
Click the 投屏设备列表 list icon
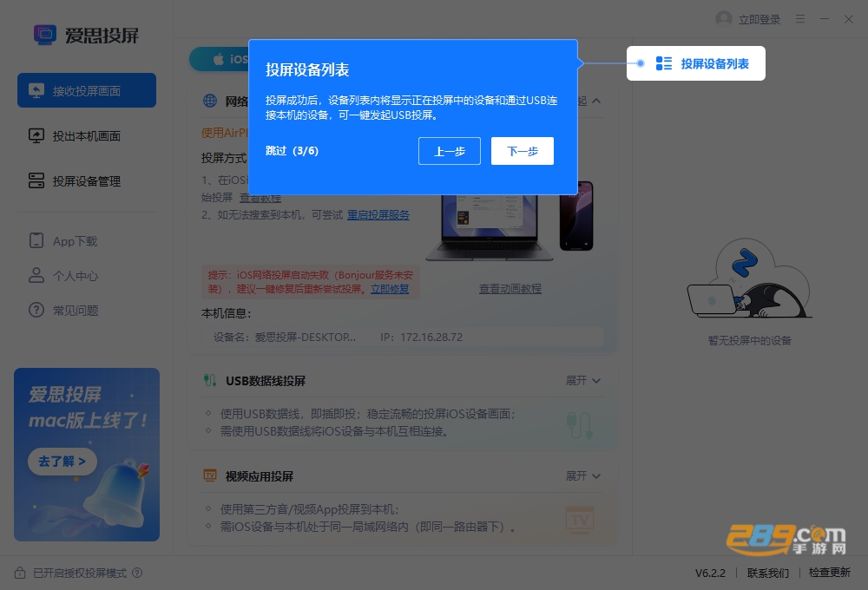pos(663,63)
